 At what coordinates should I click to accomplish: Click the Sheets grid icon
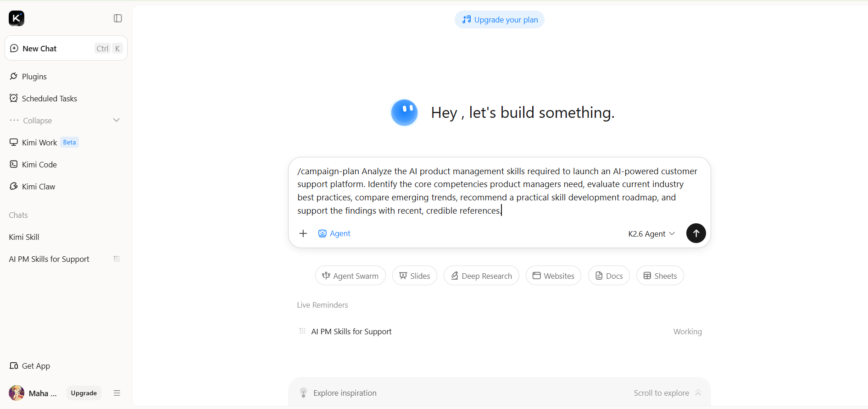(x=647, y=276)
